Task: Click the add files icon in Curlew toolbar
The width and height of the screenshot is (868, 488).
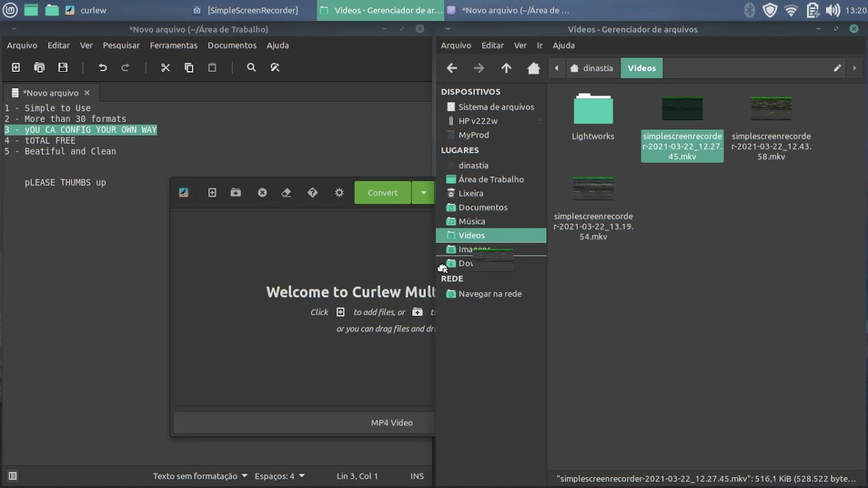Action: click(x=212, y=192)
